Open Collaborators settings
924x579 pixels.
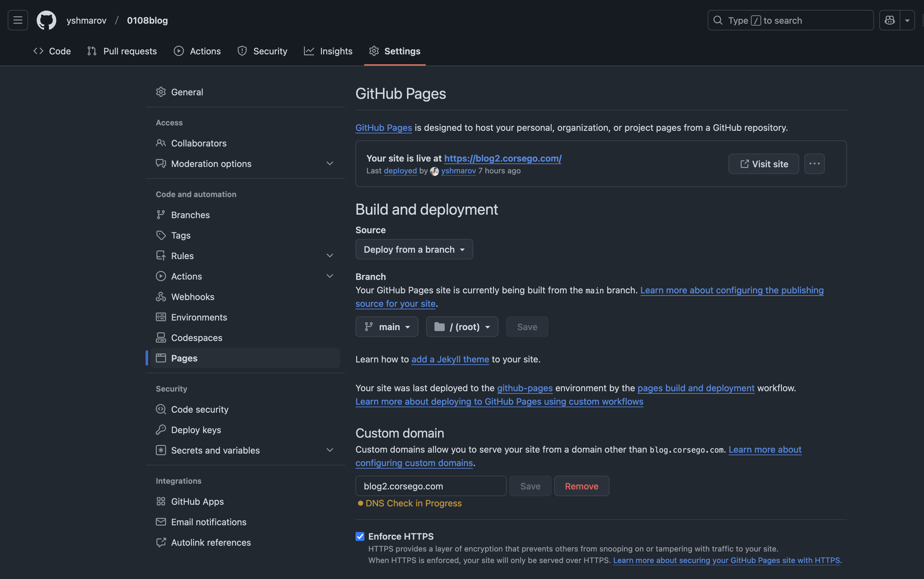(245, 143)
